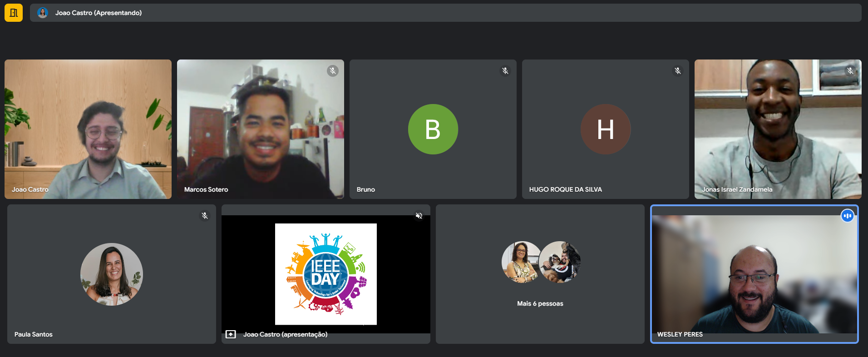
Task: Click the 'Joao Castro' name label on video tile
Action: click(30, 189)
